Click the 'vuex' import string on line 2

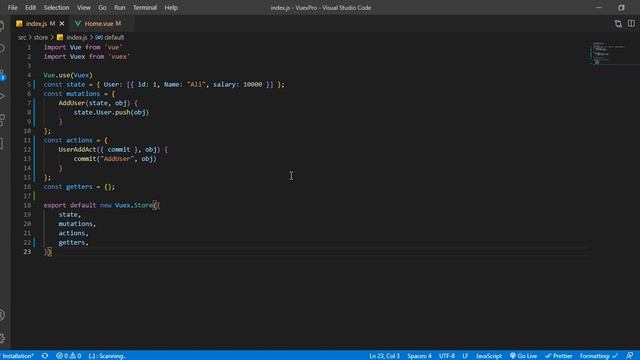click(x=119, y=57)
